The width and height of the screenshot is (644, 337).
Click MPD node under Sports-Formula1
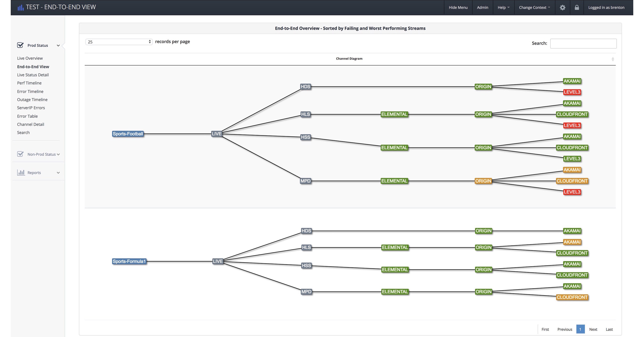pos(306,292)
